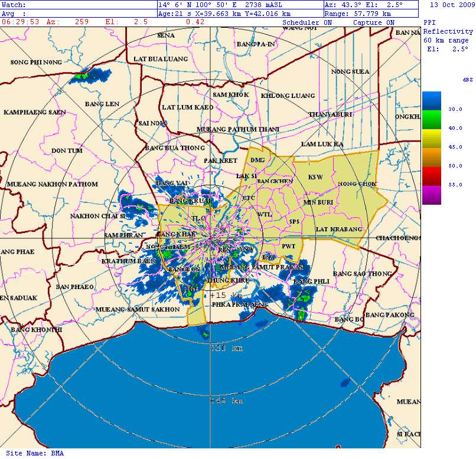Click the red 06:29:53 scan time
Image resolution: width=476 pixels, height=459 pixels.
21,22
